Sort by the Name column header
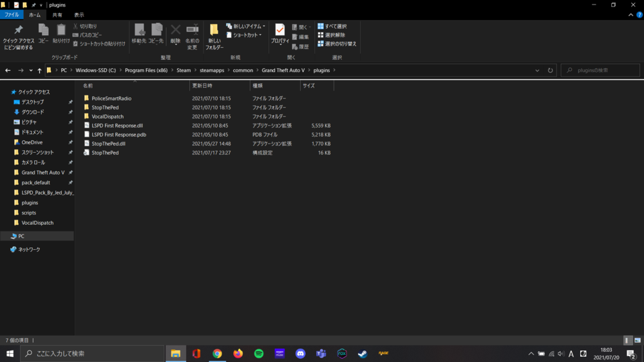The height and width of the screenshot is (362, 644). pos(135,86)
